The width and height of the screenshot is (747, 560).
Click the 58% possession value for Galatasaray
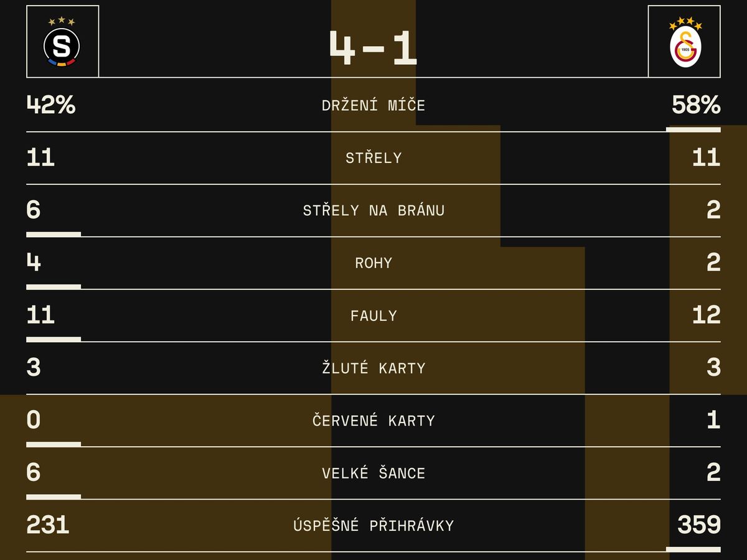click(x=696, y=105)
